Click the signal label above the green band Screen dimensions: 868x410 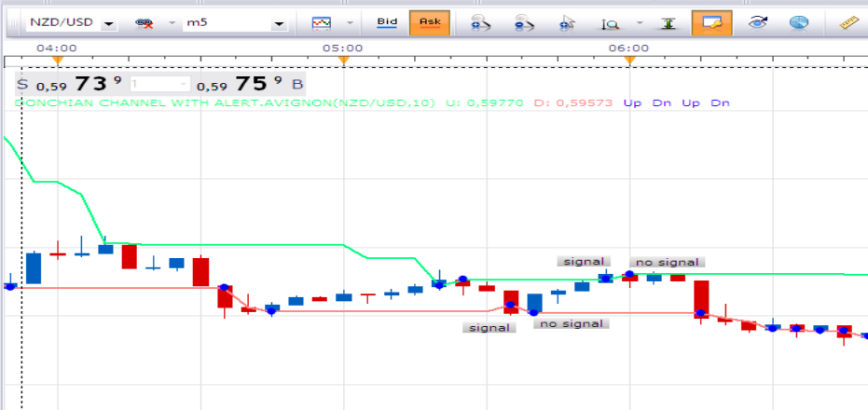pos(584,261)
